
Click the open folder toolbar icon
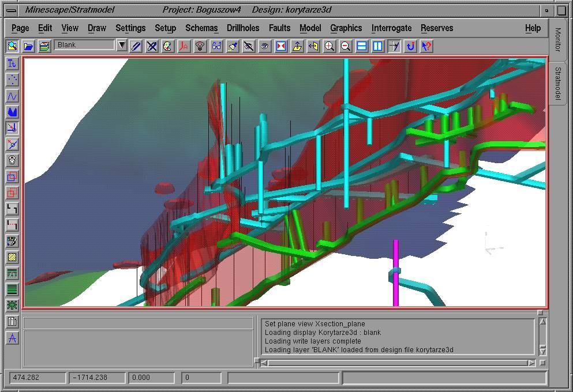pyautogui.click(x=28, y=46)
